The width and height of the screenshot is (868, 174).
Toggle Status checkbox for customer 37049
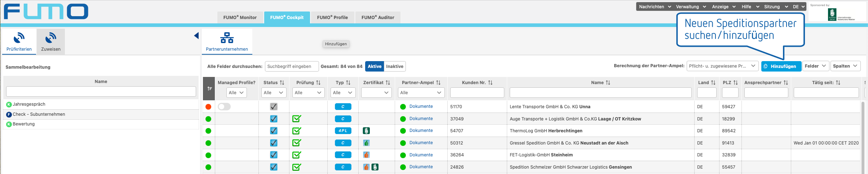[x=274, y=119]
